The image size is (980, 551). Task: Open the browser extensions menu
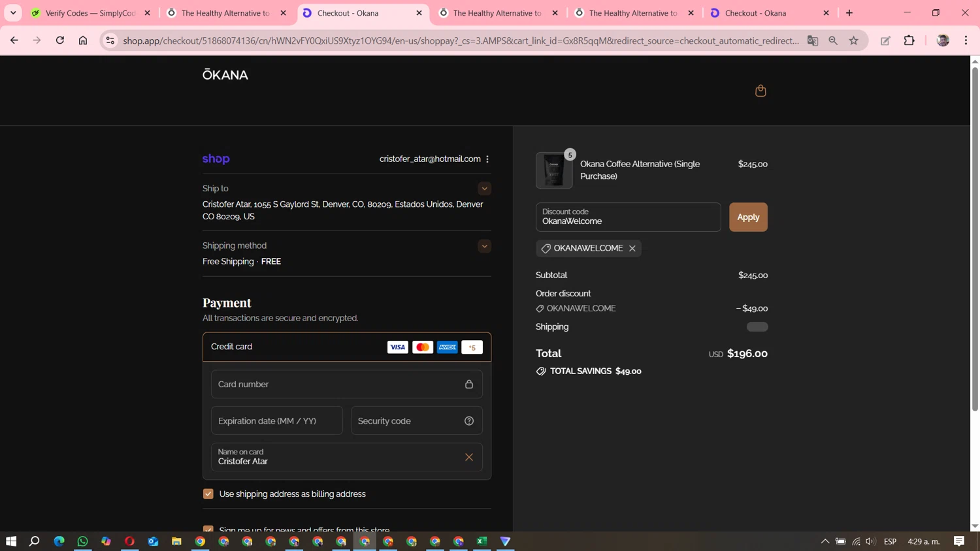tap(909, 40)
